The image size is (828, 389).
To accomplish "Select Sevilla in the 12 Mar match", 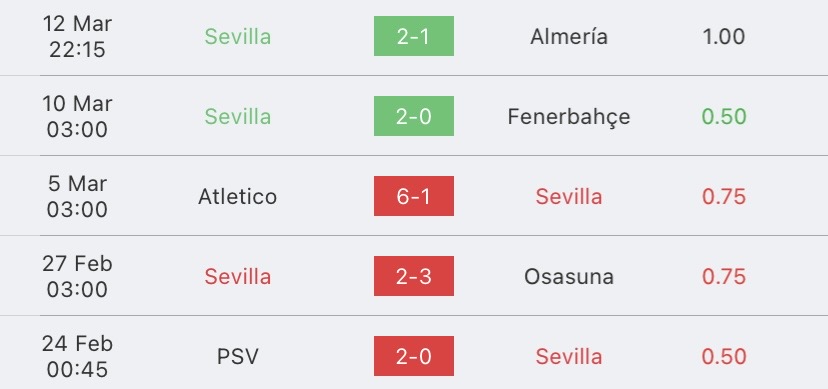I will [238, 36].
